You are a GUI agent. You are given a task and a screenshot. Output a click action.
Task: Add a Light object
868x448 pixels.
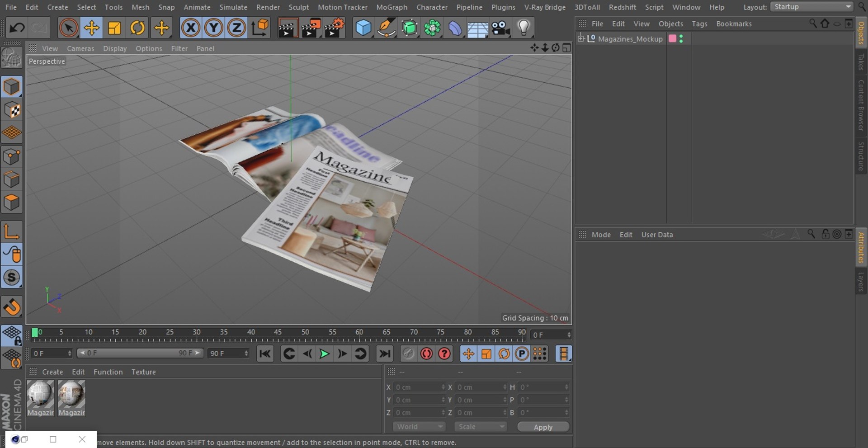[x=524, y=28]
